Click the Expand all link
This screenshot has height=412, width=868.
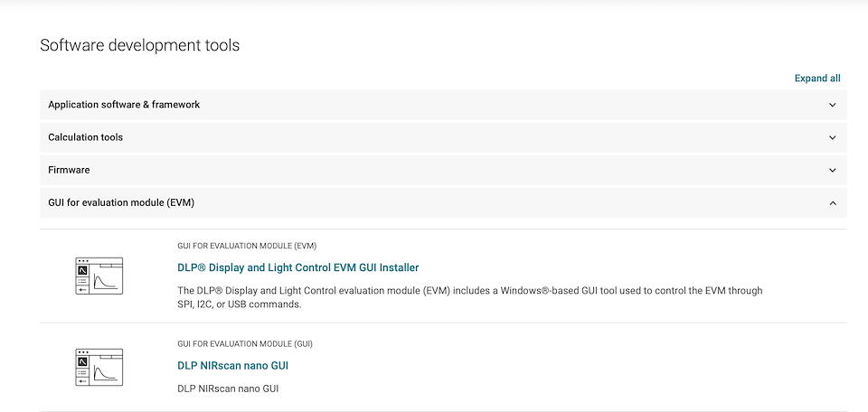pos(817,79)
